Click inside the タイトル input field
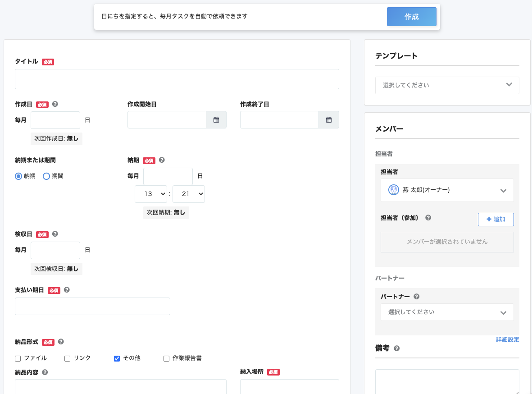Screen dimensions: 532x394 coord(177,79)
